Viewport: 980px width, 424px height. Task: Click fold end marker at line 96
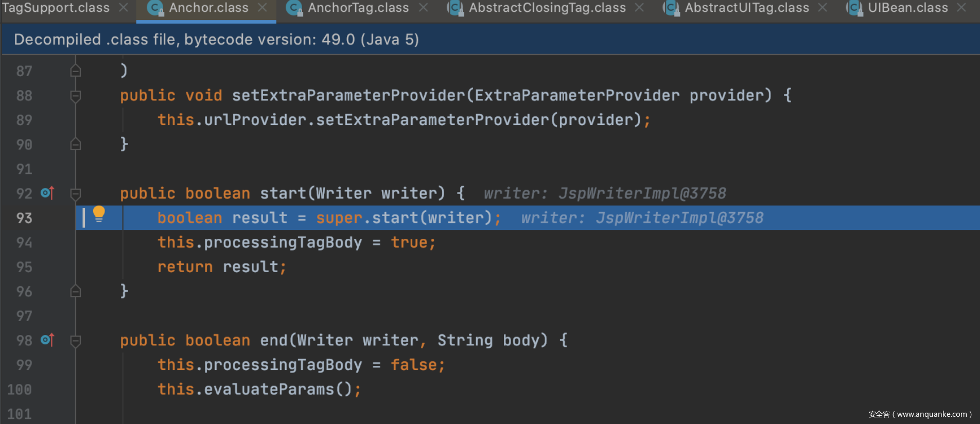click(76, 292)
